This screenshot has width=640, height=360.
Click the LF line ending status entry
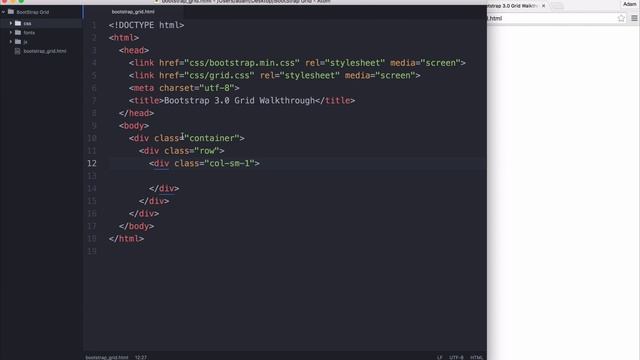click(440, 357)
